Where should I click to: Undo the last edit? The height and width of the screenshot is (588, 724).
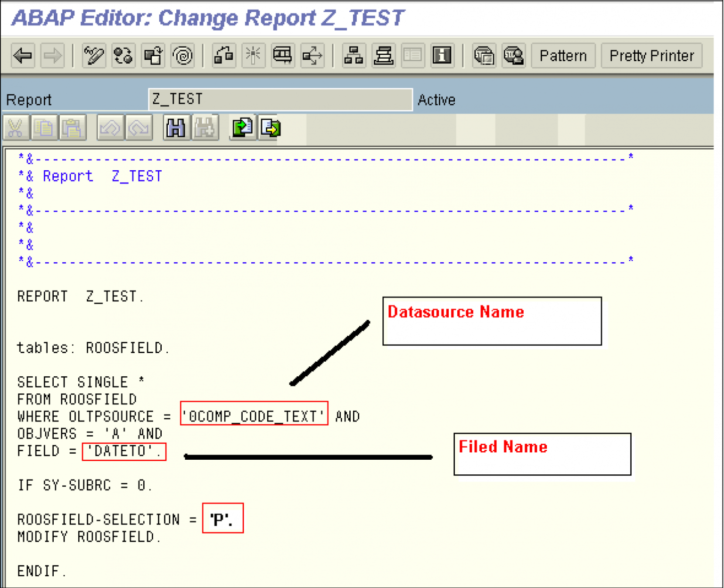click(x=111, y=127)
